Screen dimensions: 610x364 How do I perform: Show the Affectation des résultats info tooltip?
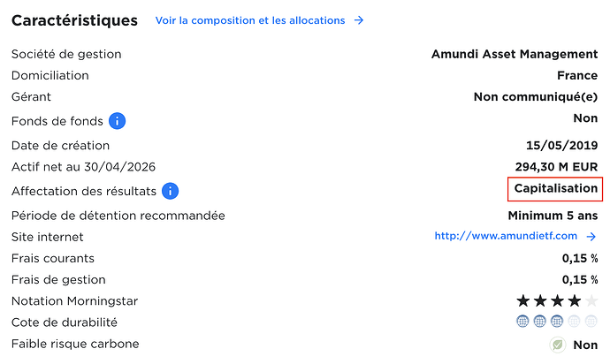pyautogui.click(x=170, y=191)
